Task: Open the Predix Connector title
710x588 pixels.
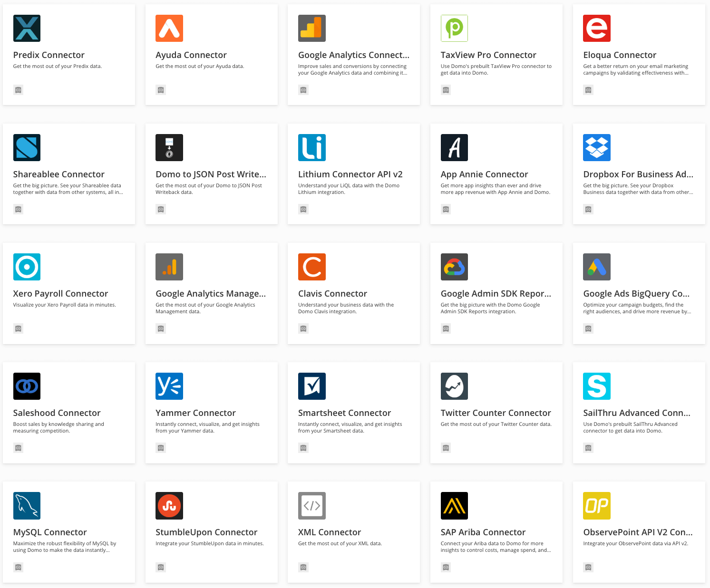Action: point(49,55)
